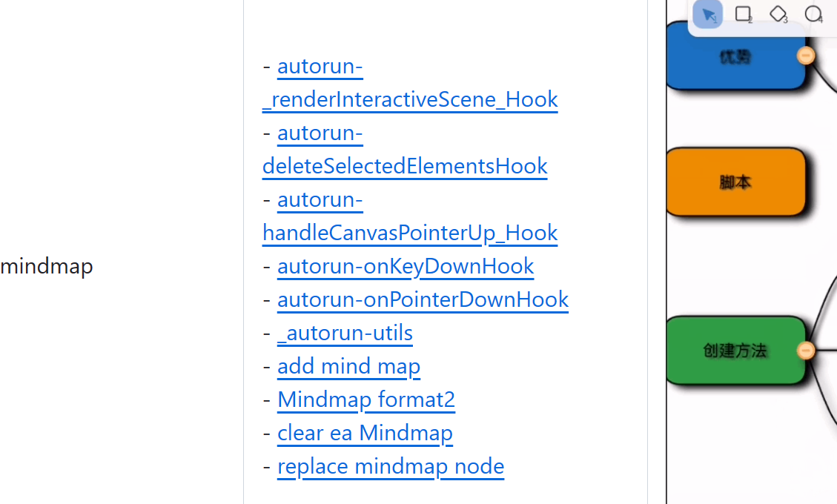Click the add mind map link
The width and height of the screenshot is (837, 504).
click(348, 366)
